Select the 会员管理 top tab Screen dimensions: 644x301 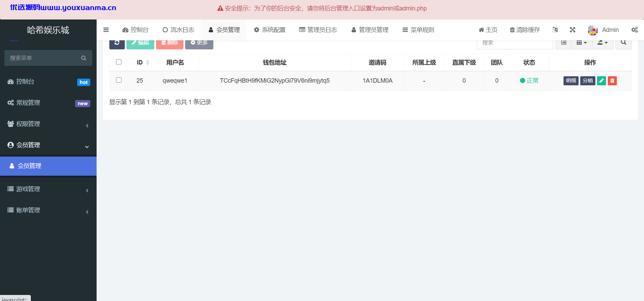(x=224, y=30)
